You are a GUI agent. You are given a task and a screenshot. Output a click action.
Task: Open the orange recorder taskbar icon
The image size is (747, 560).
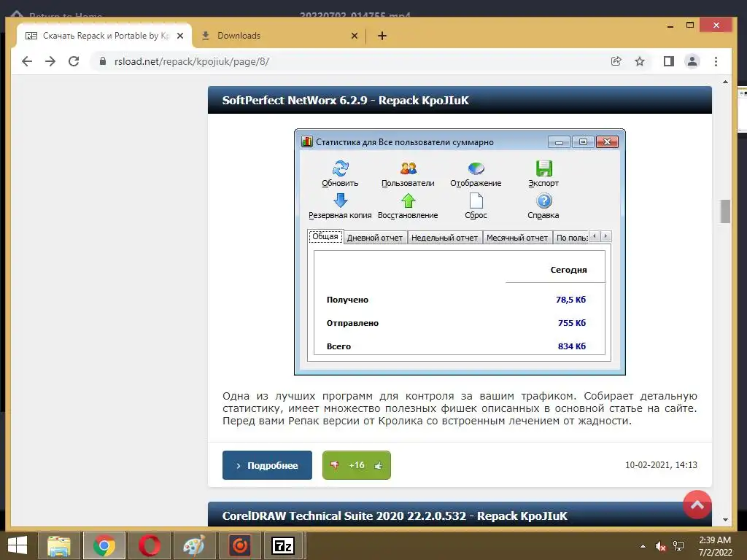tap(239, 545)
